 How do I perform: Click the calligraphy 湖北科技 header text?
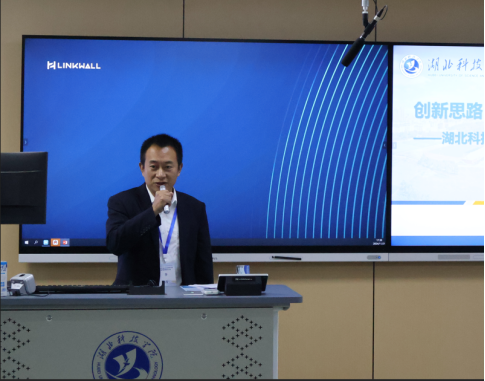pyautogui.click(x=455, y=65)
